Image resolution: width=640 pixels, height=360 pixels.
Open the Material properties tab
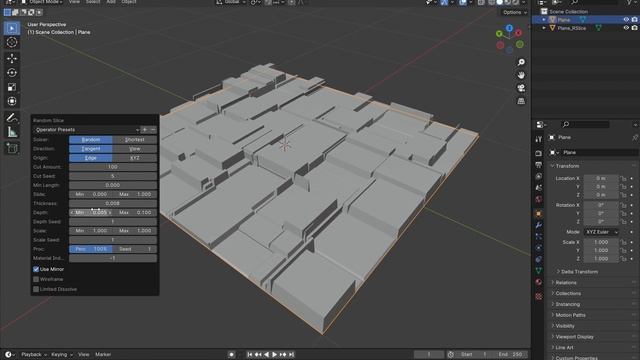538,282
